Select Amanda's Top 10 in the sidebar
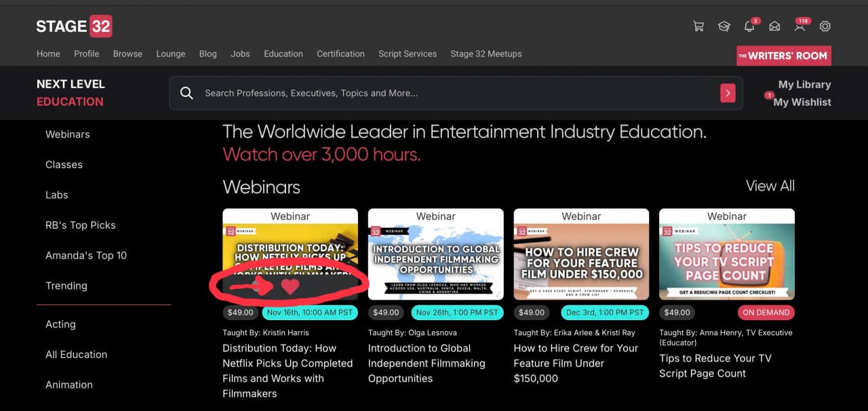Viewport: 868px width, 411px height. [86, 256]
